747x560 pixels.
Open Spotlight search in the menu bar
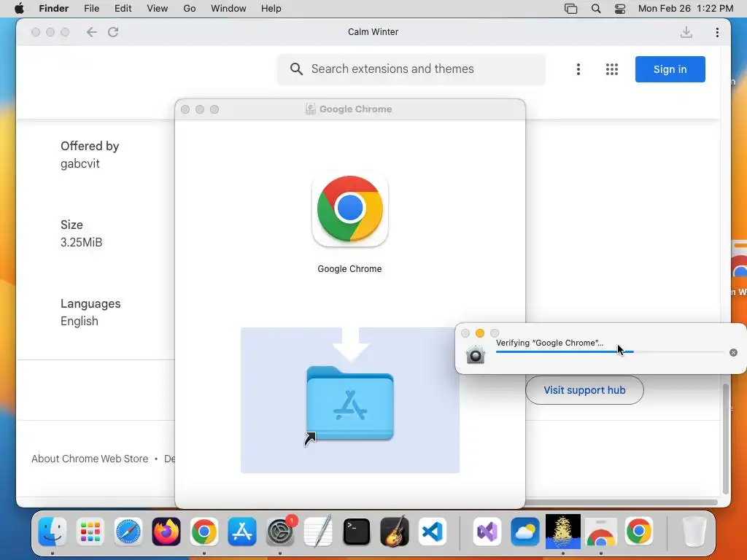pyautogui.click(x=595, y=9)
